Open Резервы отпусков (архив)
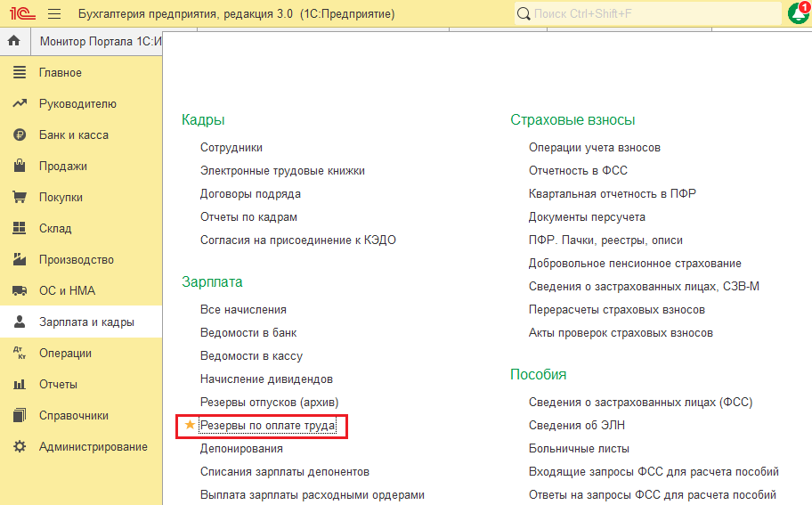 (269, 403)
